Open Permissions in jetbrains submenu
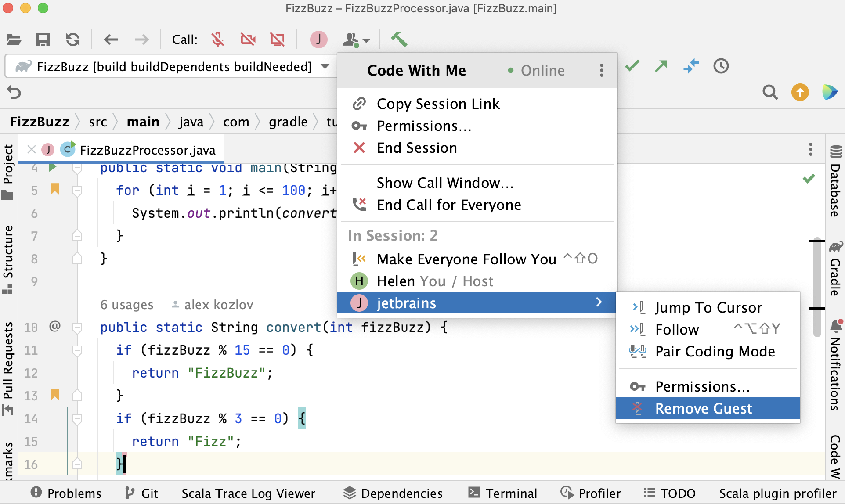 tap(708, 386)
